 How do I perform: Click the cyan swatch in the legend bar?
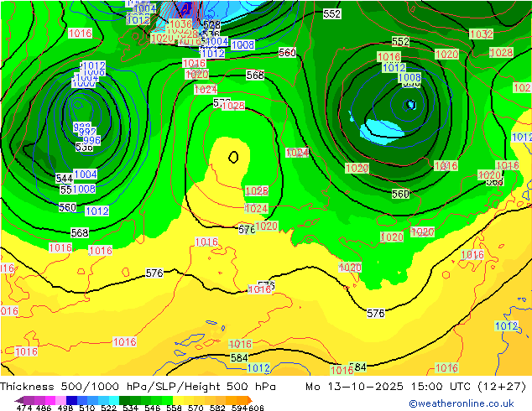coord(114,400)
